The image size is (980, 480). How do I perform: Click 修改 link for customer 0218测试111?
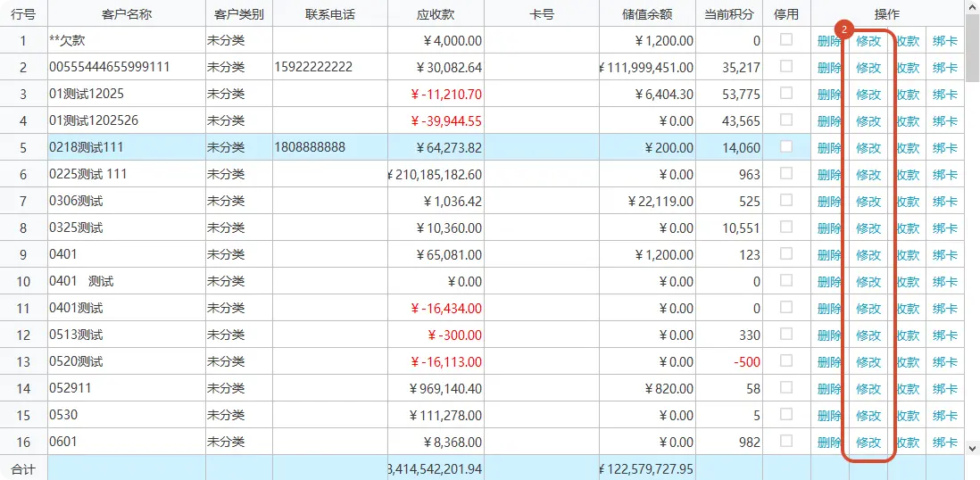868,148
